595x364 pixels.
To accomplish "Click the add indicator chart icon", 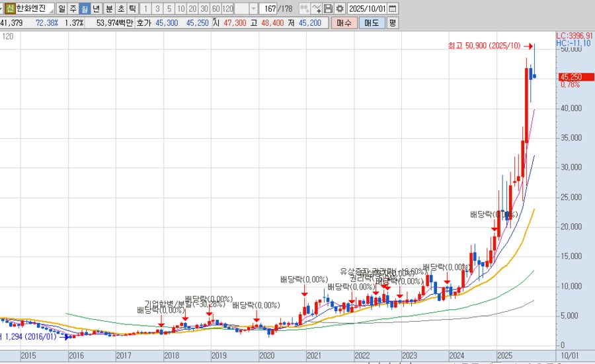I will tap(317, 9).
